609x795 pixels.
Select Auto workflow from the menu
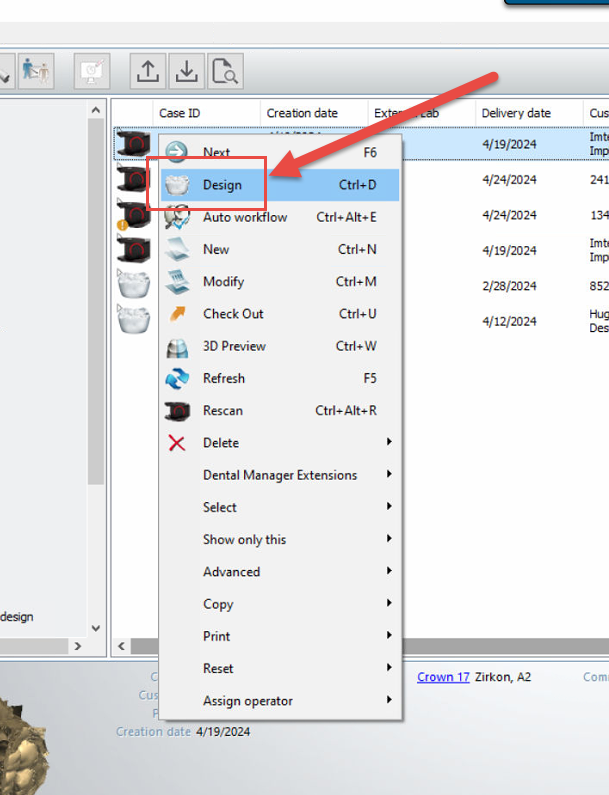[245, 217]
